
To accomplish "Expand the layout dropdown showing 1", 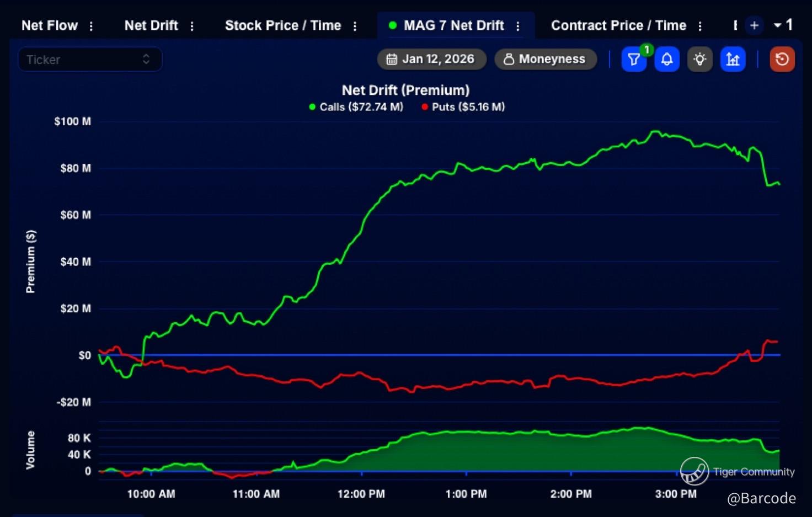I will pos(783,25).
